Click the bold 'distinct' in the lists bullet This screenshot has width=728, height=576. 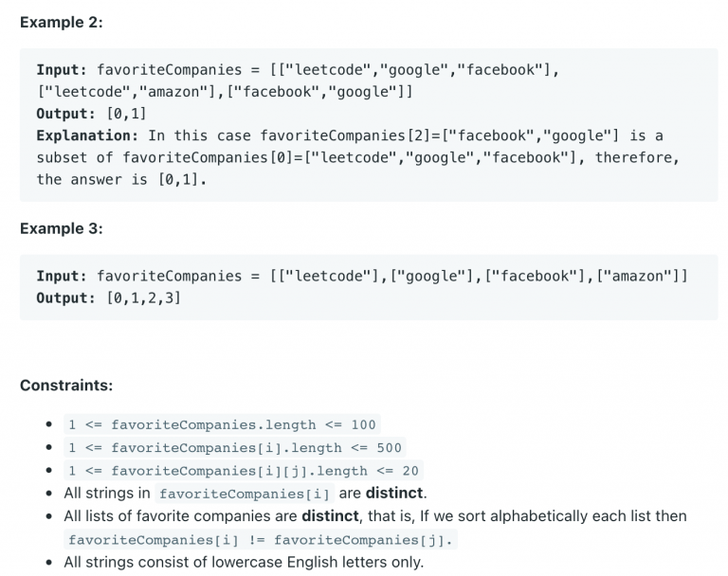(x=330, y=516)
